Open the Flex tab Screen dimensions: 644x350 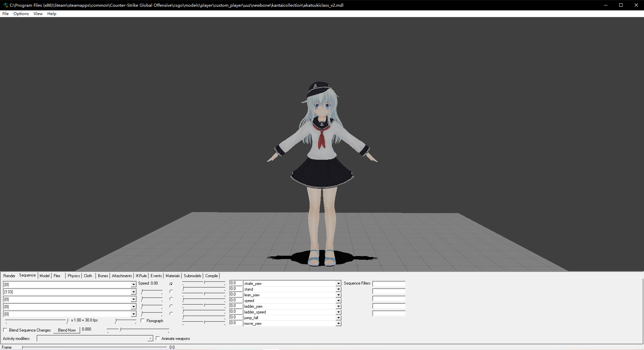57,276
